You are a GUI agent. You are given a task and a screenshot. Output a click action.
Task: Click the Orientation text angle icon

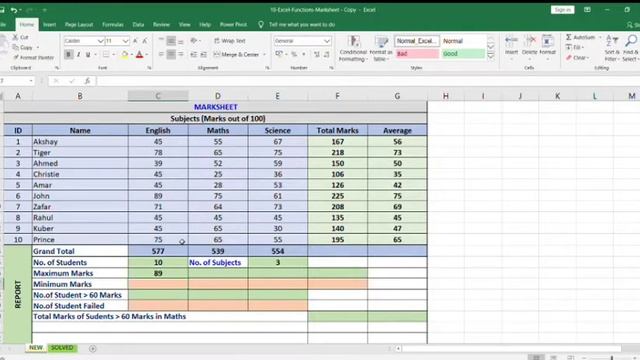[194, 41]
